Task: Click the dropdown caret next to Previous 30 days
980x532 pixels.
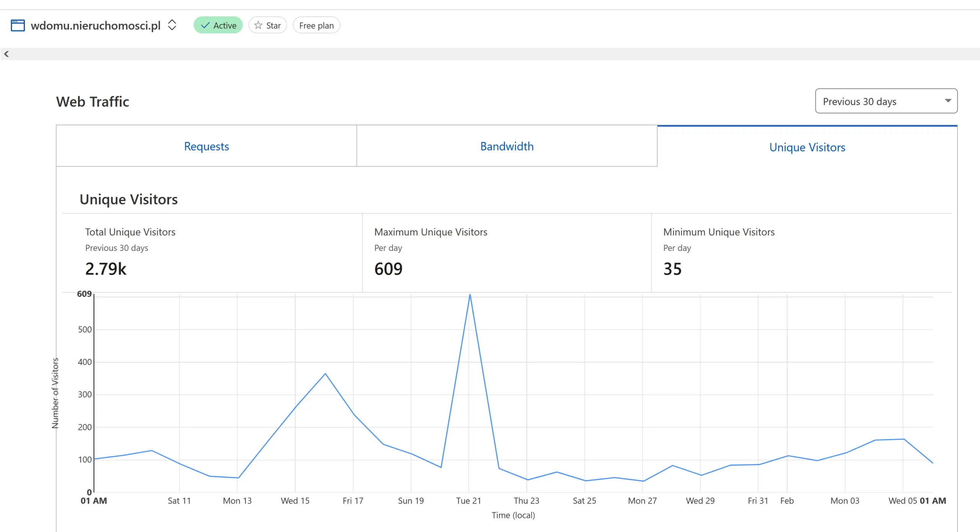Action: (948, 101)
